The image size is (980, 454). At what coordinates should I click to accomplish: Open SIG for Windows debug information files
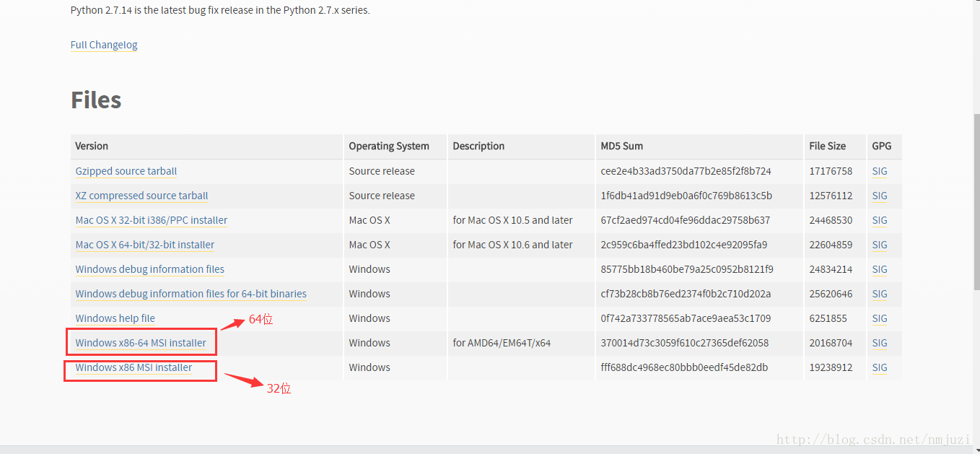point(880,269)
